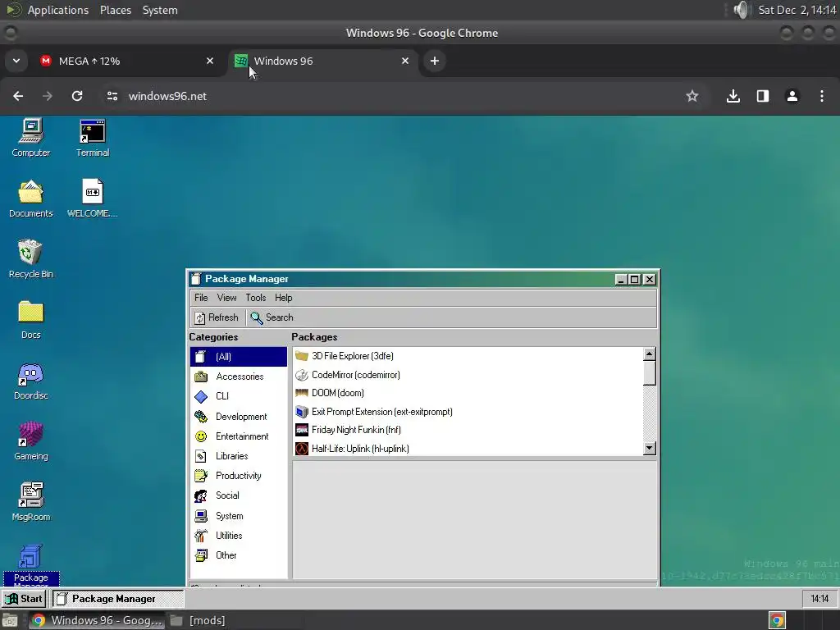This screenshot has width=840, height=630.
Task: Select the Development category
Action: [239, 417]
